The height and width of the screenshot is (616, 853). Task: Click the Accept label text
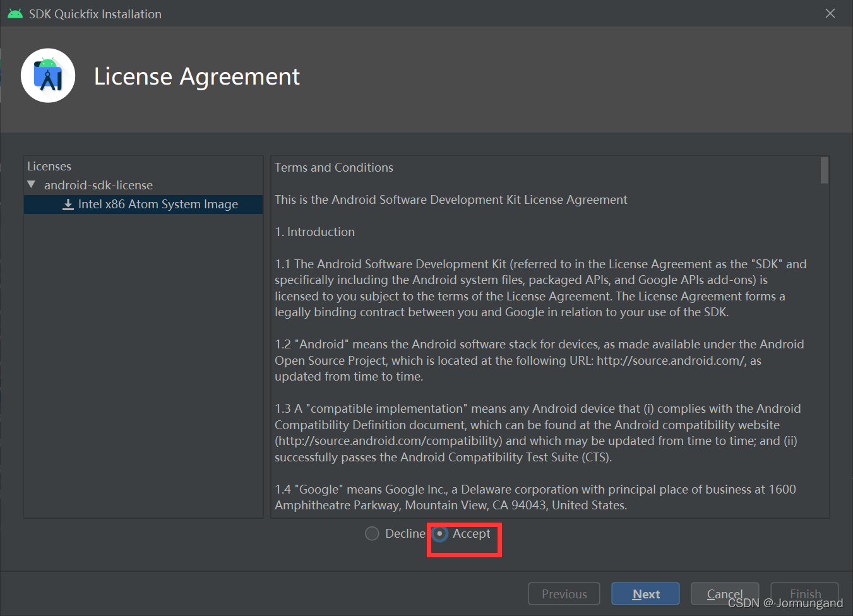[x=471, y=534]
